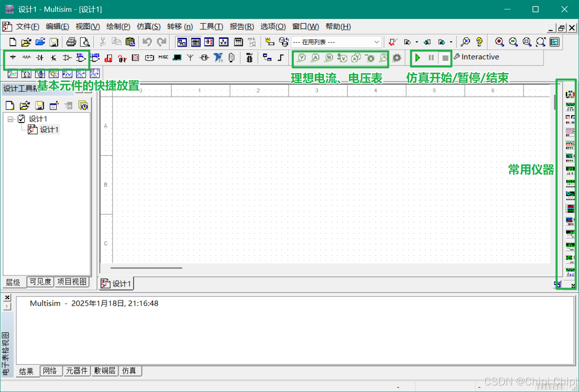This screenshot has width=579, height=392.
Task: Close the spreadsheet view panel
Action: pos(7,297)
